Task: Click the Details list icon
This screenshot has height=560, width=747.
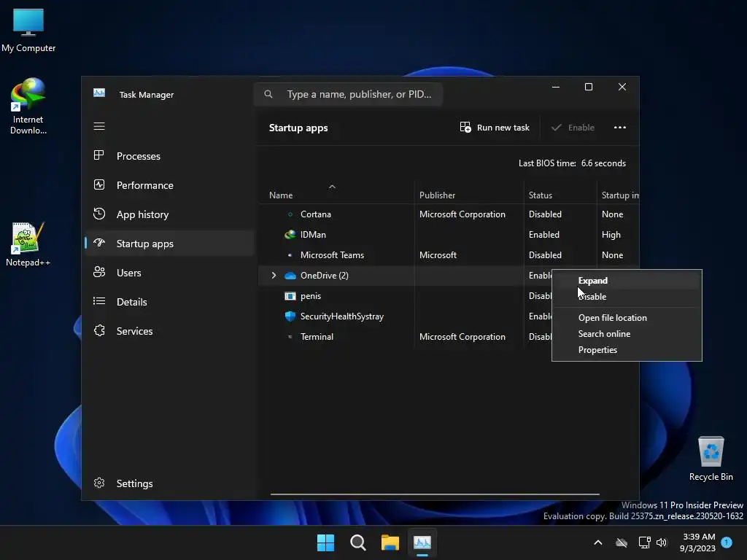Action: (x=99, y=301)
